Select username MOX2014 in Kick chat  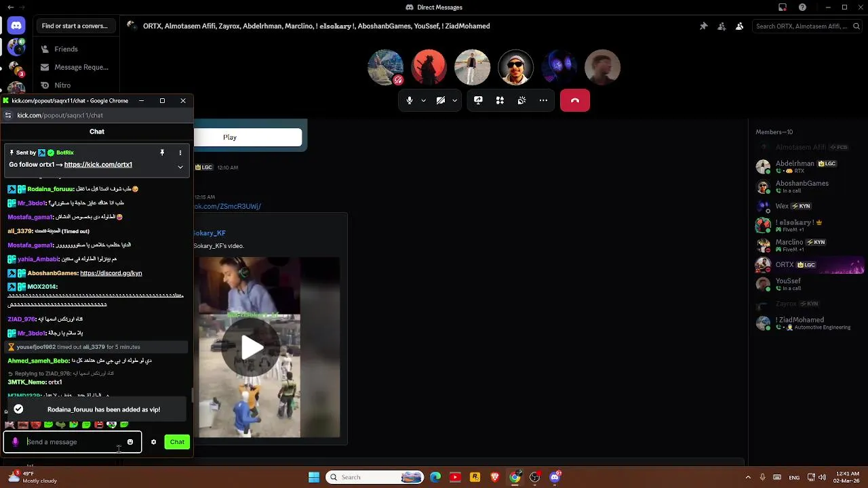[41, 287]
